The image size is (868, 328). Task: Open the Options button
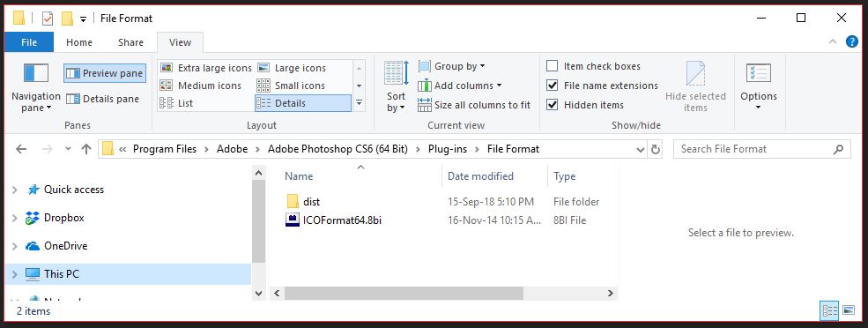pos(759,86)
